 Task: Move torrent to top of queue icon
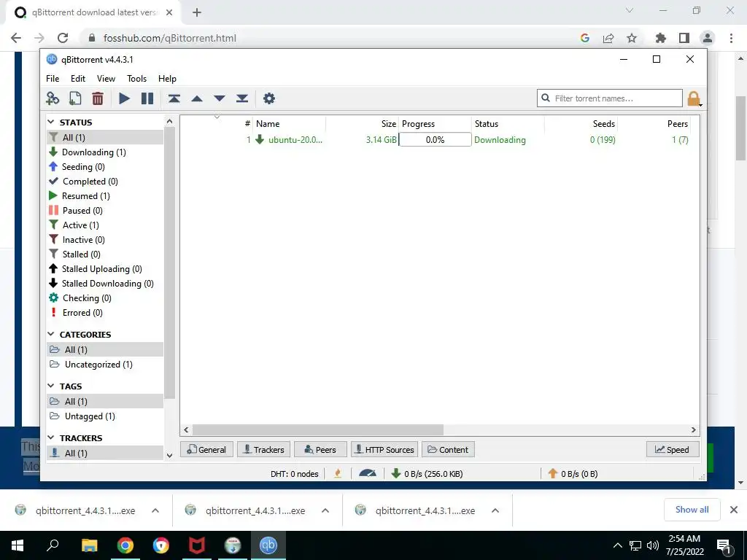(174, 98)
